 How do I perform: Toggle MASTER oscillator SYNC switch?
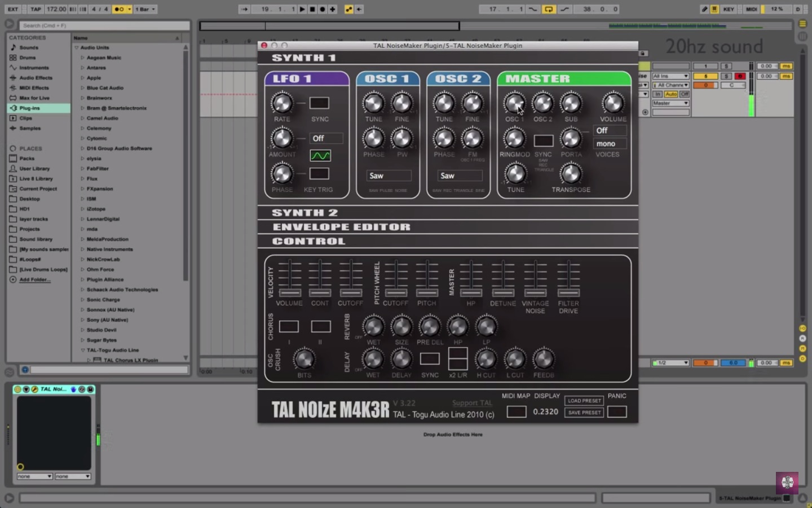[543, 141]
